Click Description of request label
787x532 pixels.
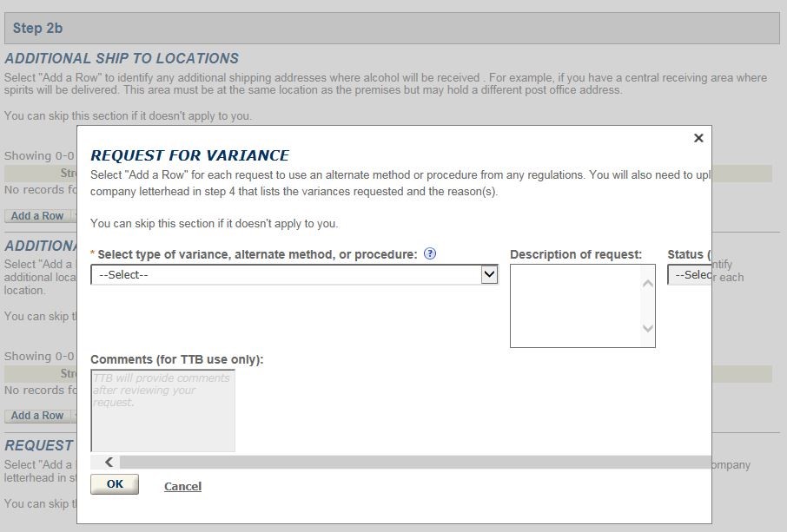click(576, 255)
